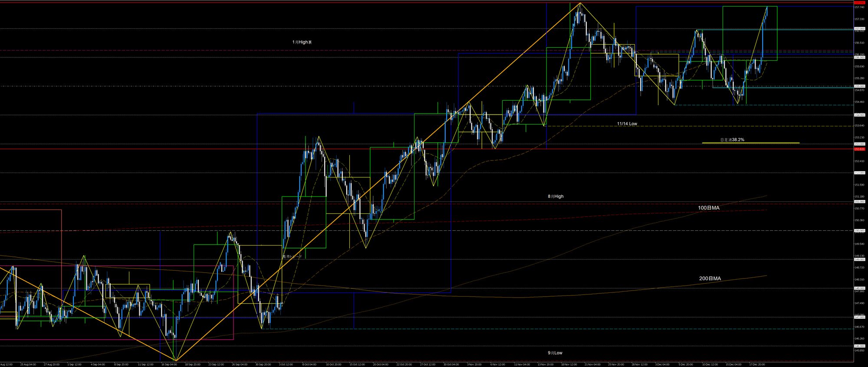Click the 153.000 price axis label
868x367 pixels.
tap(859, 144)
